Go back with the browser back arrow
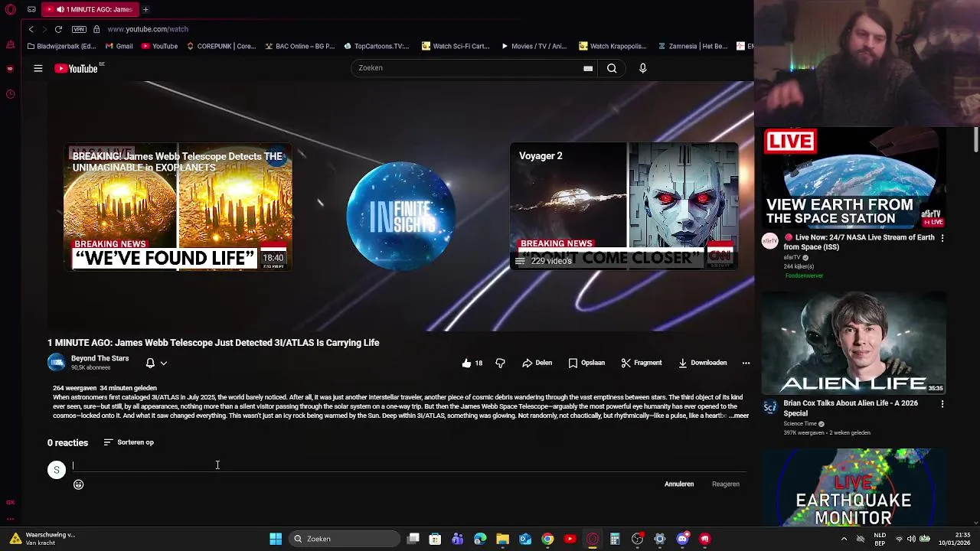The height and width of the screenshot is (551, 980). coord(31,29)
